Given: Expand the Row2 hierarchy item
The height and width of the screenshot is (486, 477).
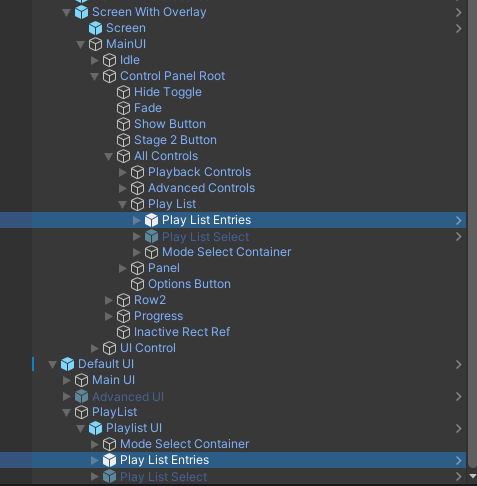Looking at the screenshot, I should click(x=109, y=300).
